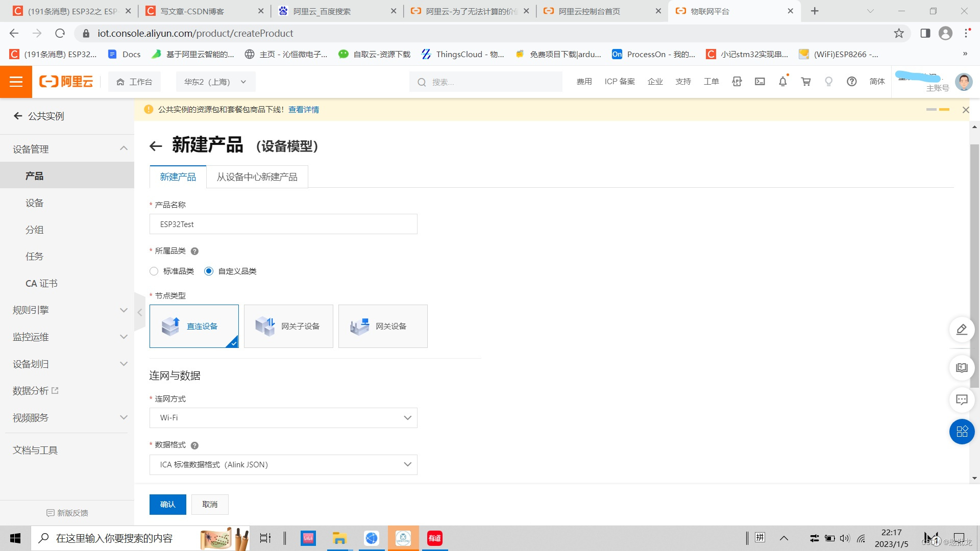
Task: Open the 华东2（上海）region selector
Action: [215, 82]
